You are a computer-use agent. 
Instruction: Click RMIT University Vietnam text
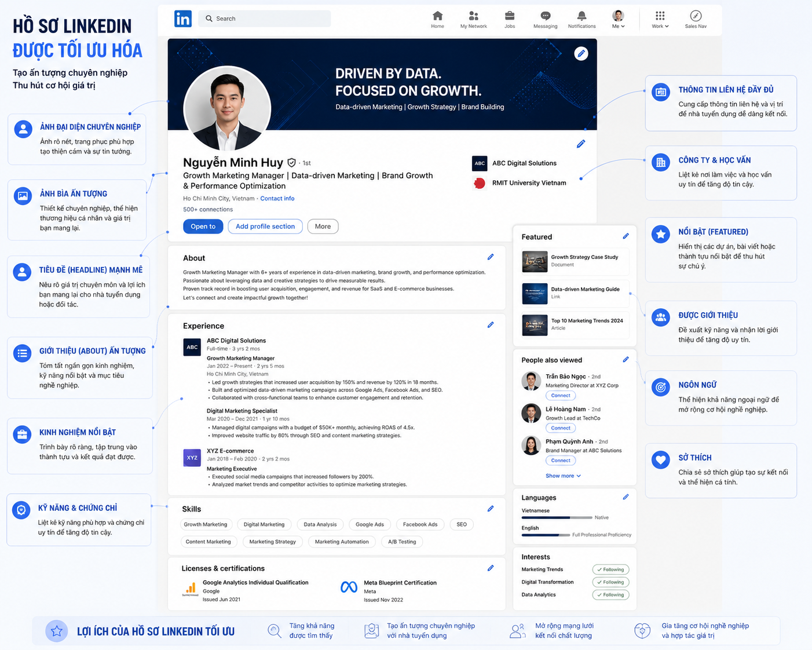pos(529,183)
